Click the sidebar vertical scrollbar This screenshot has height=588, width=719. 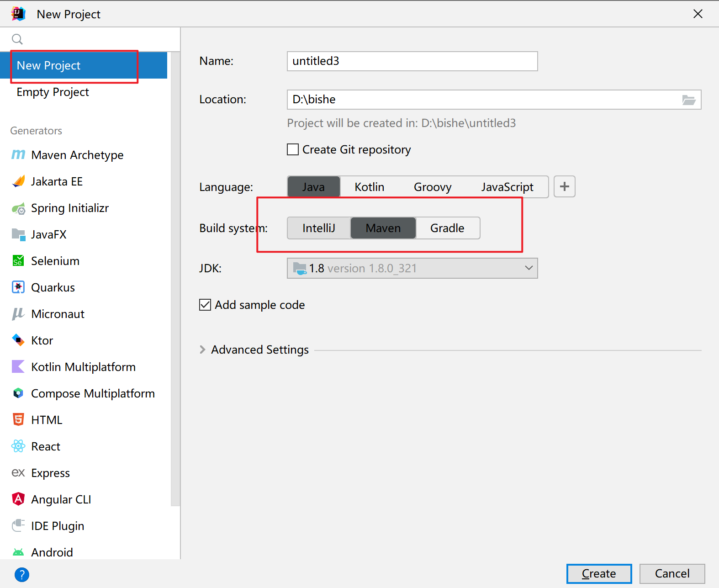coord(175,279)
